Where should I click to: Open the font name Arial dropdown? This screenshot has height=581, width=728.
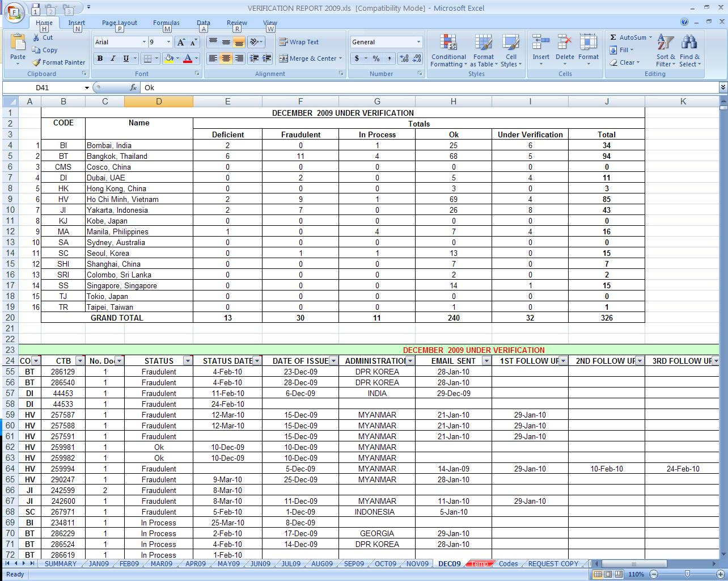144,42
